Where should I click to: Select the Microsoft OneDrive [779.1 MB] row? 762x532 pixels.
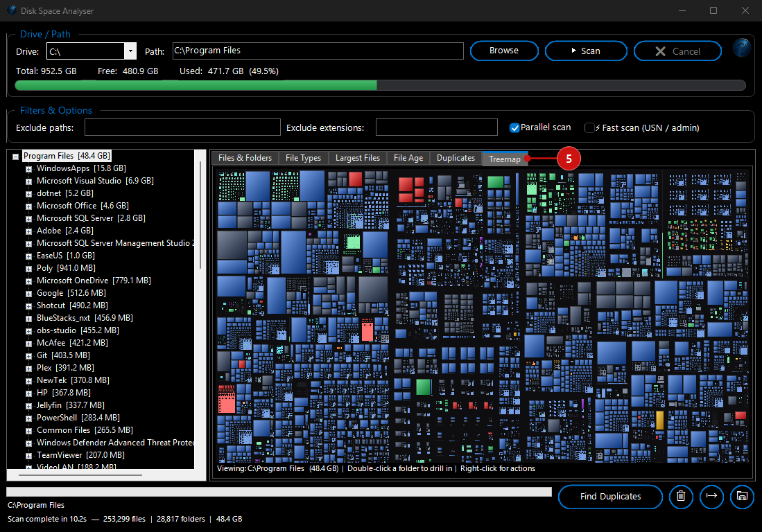point(94,281)
